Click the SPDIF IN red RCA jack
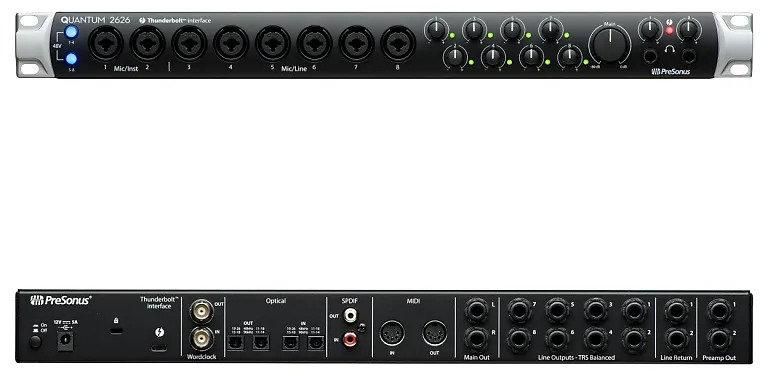Viewport: 768px width, 376px height. tap(350, 339)
